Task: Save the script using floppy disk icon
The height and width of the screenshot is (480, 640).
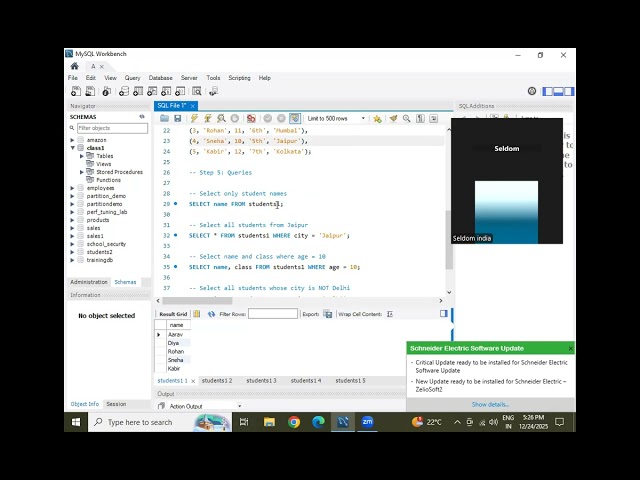Action: tap(178, 118)
